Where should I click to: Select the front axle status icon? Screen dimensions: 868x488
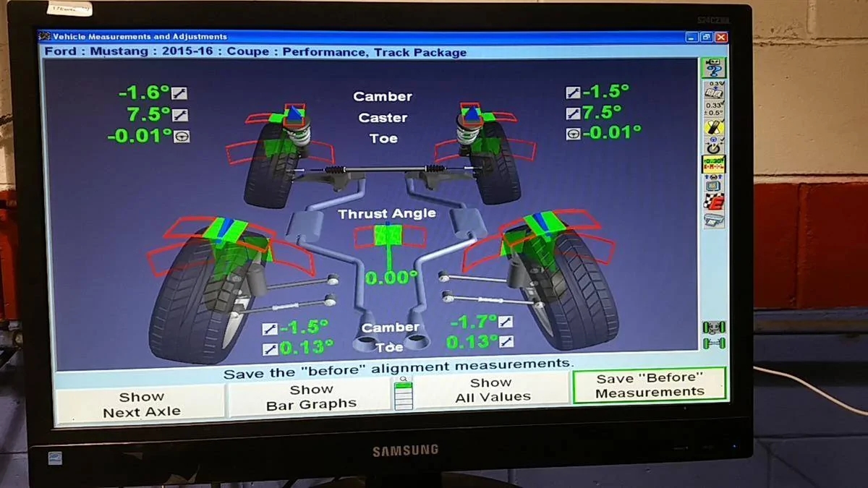click(713, 328)
